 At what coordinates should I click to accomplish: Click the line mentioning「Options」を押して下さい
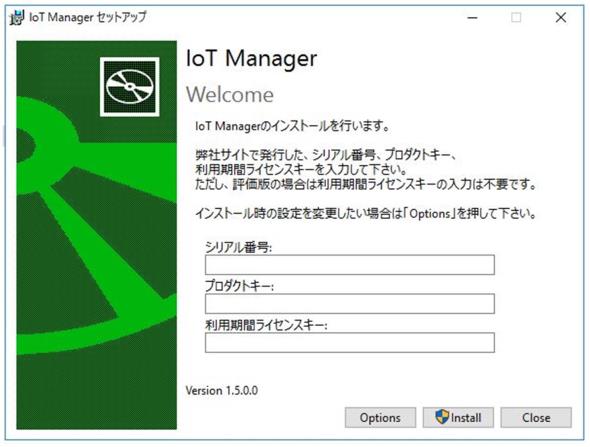[366, 214]
